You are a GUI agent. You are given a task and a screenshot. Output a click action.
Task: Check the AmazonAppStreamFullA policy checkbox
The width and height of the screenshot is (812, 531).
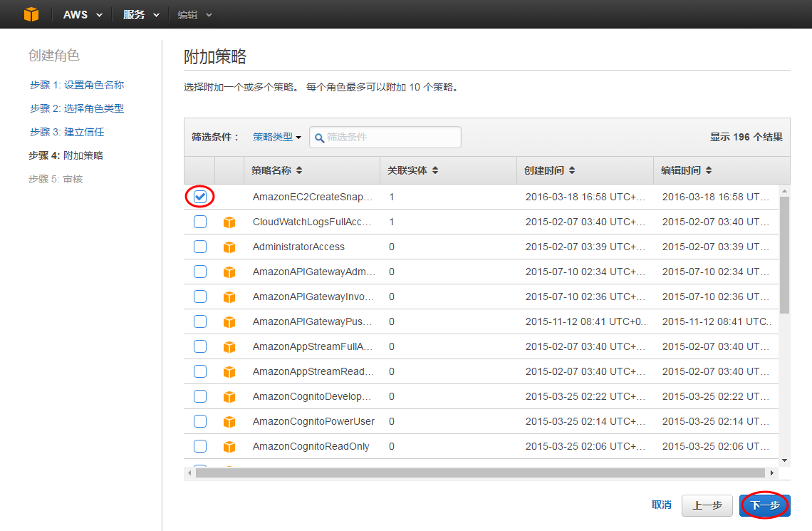[200, 346]
